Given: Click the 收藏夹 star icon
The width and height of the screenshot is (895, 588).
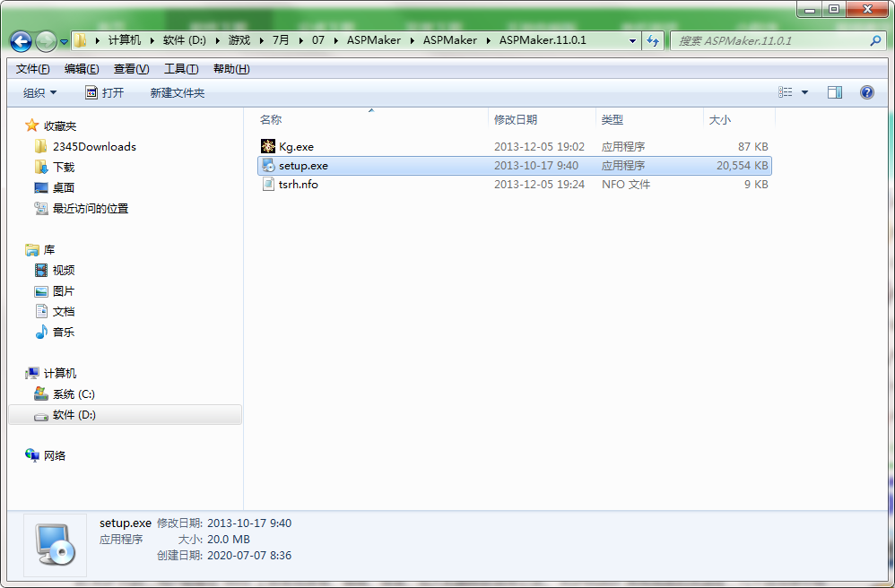Looking at the screenshot, I should pos(32,125).
